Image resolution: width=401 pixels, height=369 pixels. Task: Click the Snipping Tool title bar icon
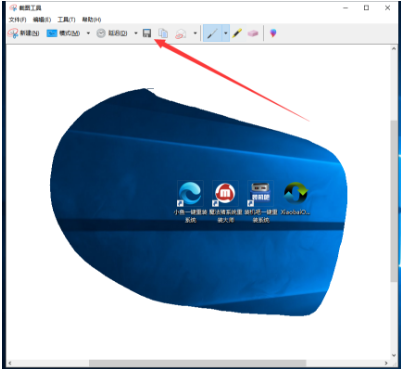(13, 8)
